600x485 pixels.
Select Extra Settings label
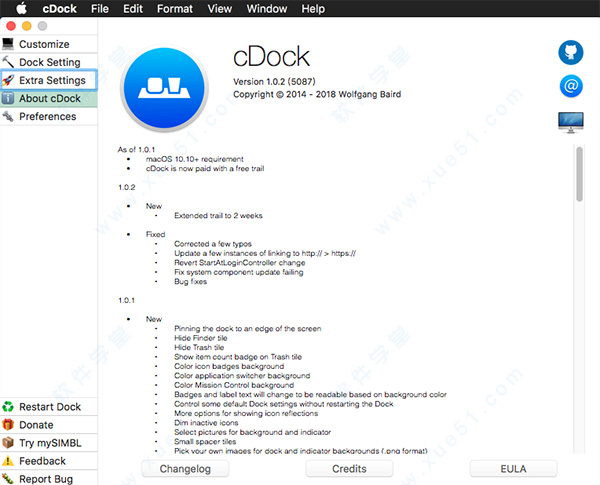52,80
